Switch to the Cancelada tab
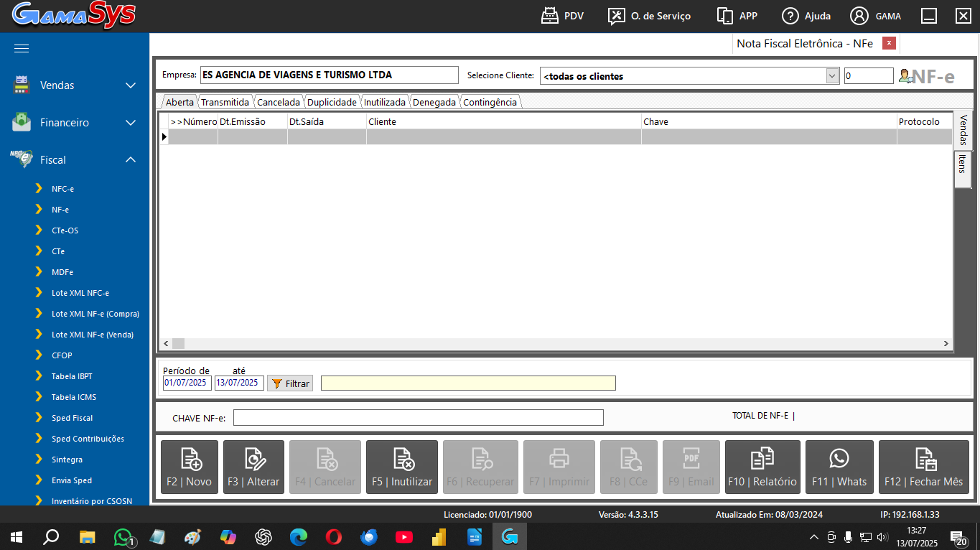Screen dimensions: 980x550 pos(279,103)
